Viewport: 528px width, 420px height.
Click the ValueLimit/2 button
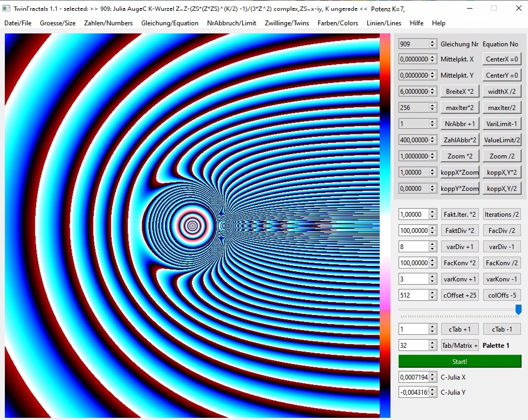pyautogui.click(x=502, y=140)
